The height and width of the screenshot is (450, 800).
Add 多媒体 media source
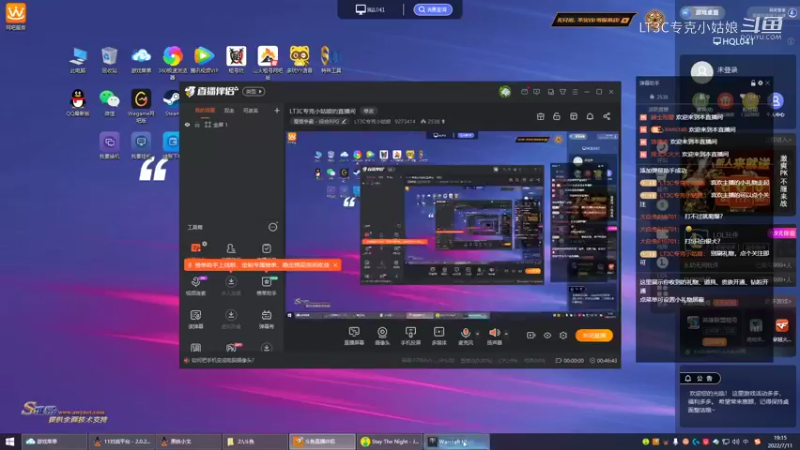[x=439, y=336]
